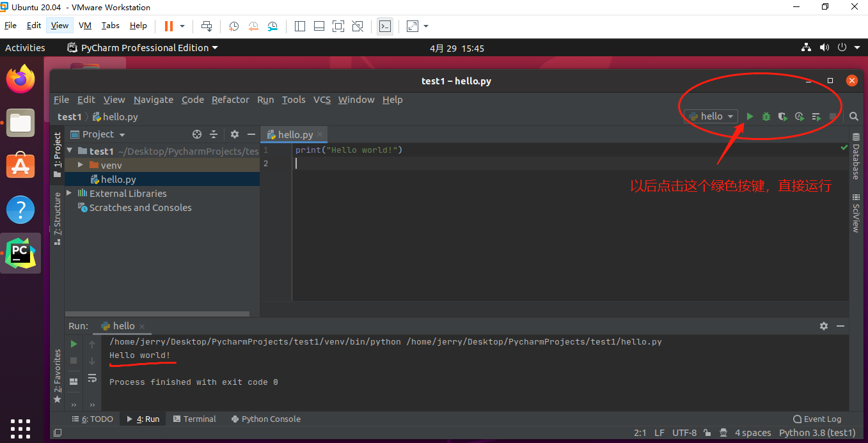Click the Run panel stop square

point(74,361)
